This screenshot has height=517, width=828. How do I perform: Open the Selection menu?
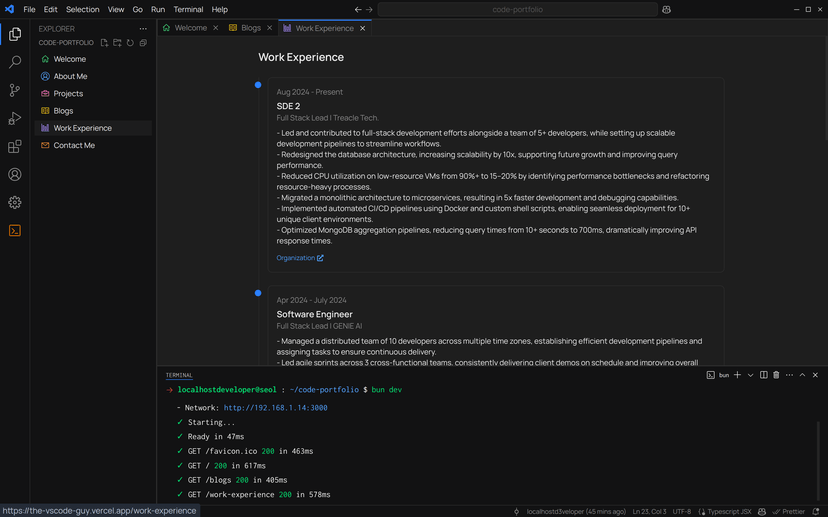[82, 10]
